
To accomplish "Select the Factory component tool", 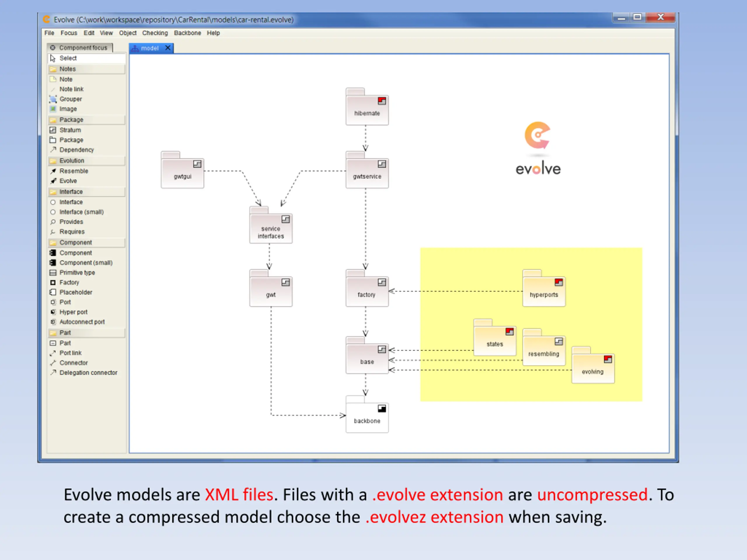I will (69, 282).
